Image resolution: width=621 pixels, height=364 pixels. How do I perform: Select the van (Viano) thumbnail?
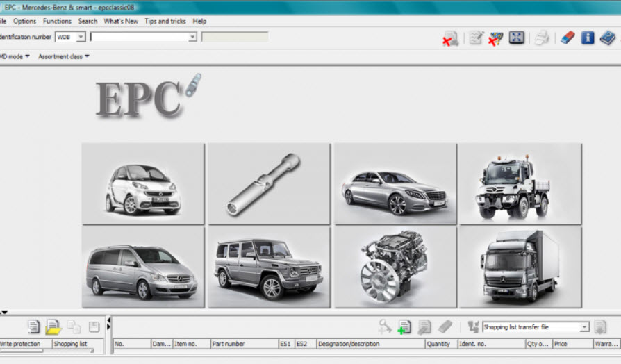point(143,267)
